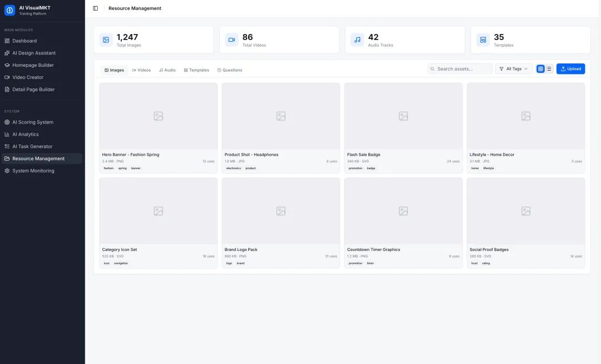This screenshot has height=364, width=601.
Task: Toggle the sidebar panel icon
Action: (96, 8)
